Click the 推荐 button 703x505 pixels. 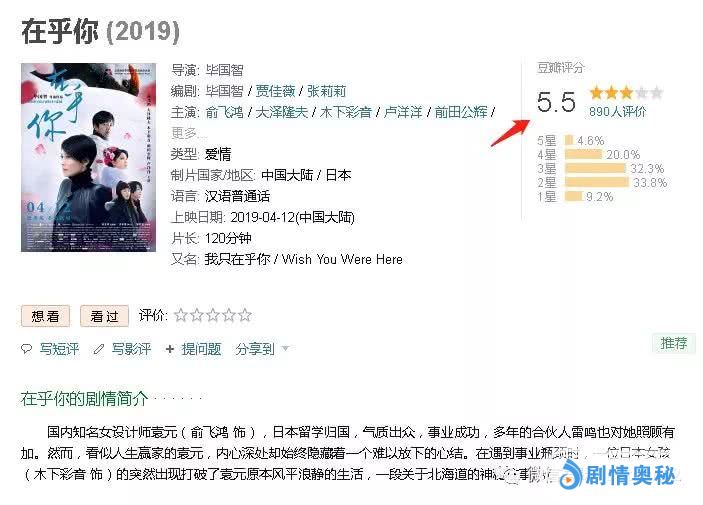674,343
